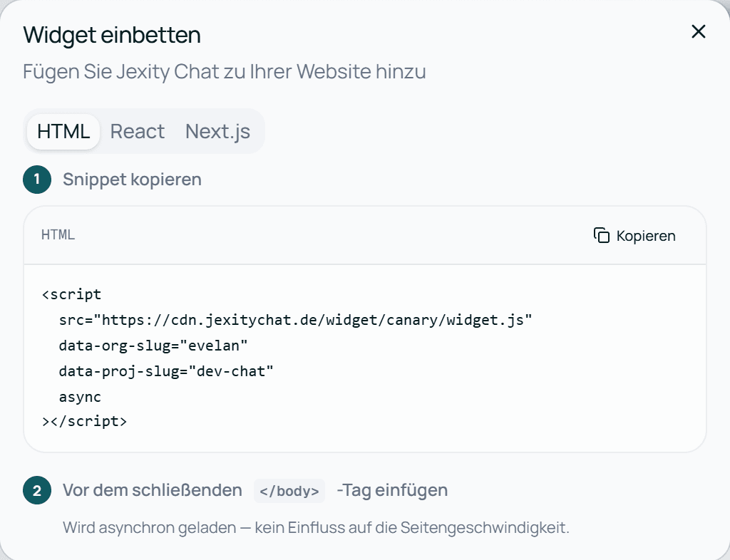Click the 'Widget einbetten' title

112,36
